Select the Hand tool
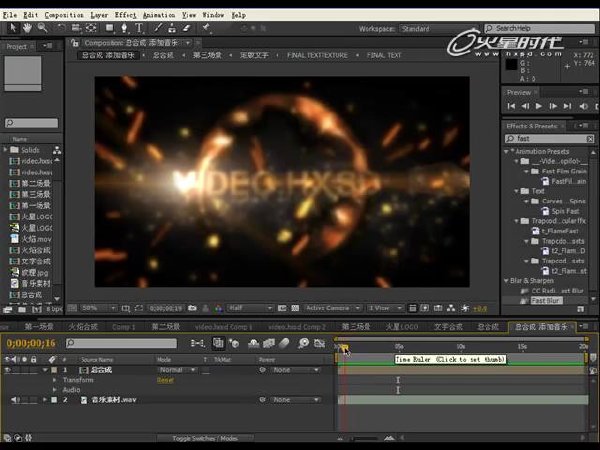 tap(27, 28)
